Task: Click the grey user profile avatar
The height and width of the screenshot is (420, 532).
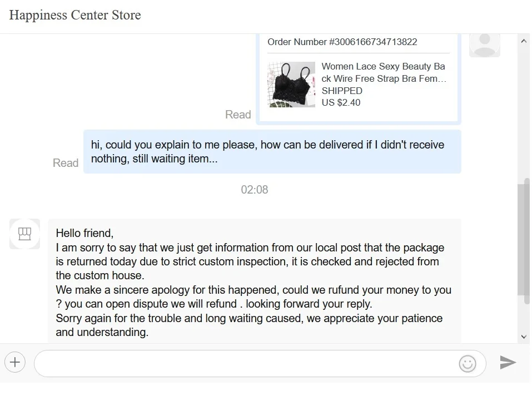Action: tap(484, 43)
